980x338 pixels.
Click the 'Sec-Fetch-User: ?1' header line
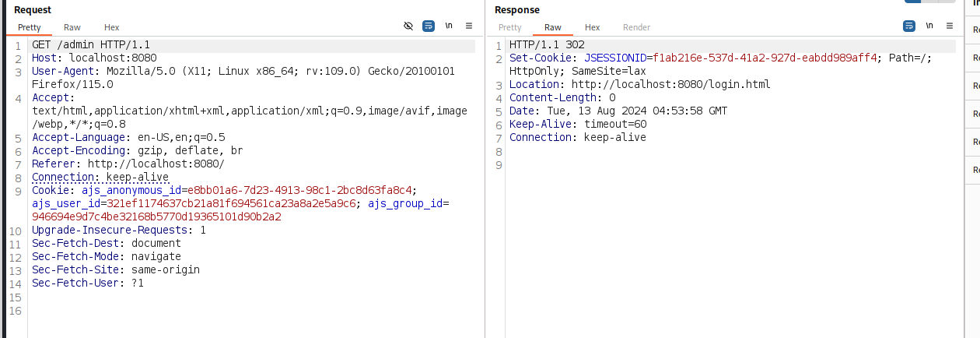[x=88, y=283]
